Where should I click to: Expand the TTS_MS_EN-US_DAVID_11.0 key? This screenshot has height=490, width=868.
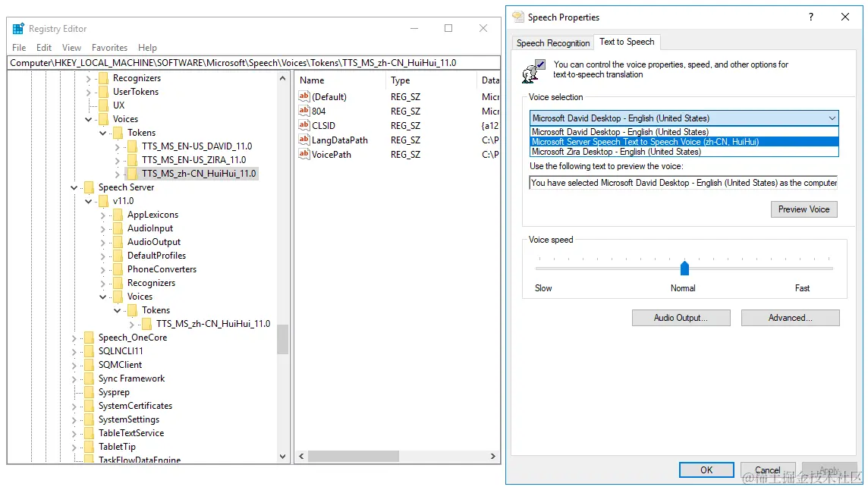pyautogui.click(x=118, y=146)
